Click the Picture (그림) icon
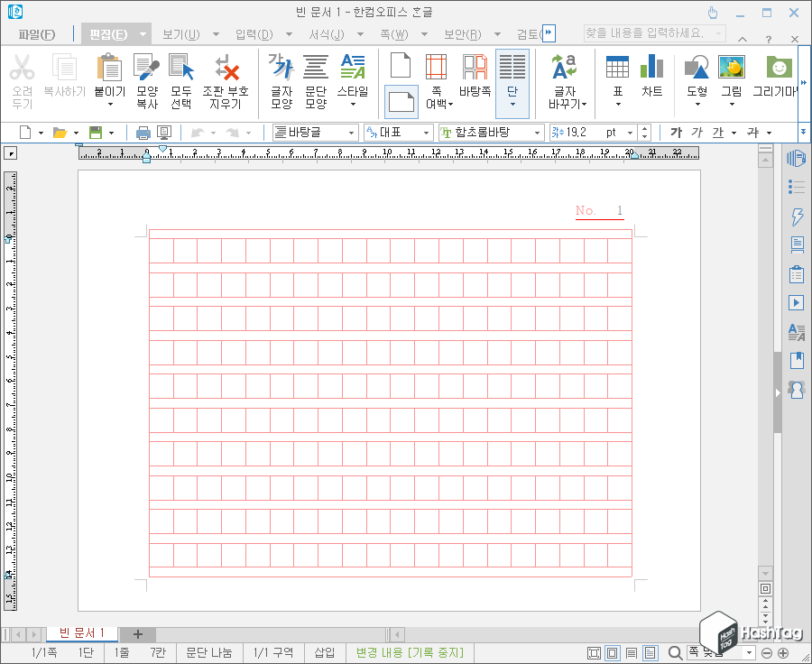812x664 pixels. [x=731, y=68]
